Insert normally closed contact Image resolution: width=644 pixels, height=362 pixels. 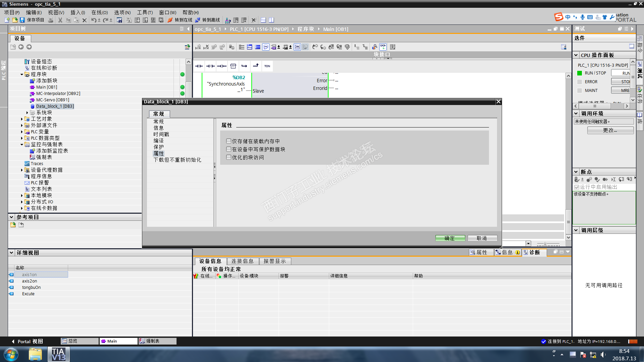point(210,66)
